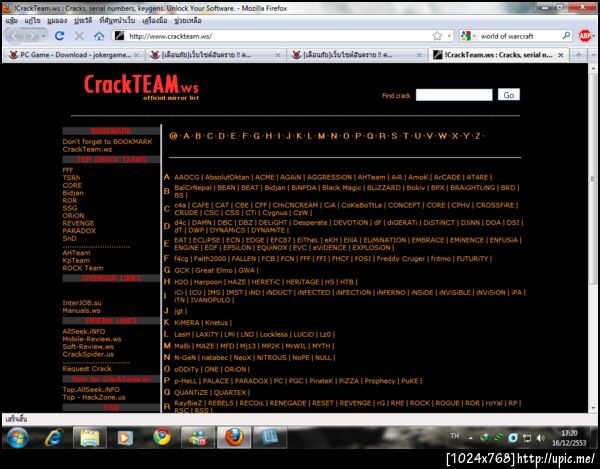Image resolution: width=600 pixels, height=469 pixels.
Task: Click the URL address field
Action: pos(279,36)
